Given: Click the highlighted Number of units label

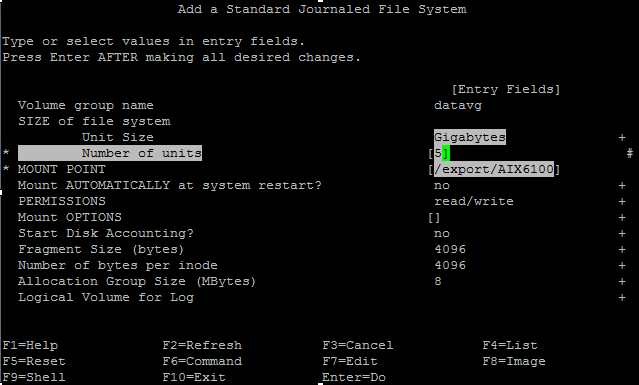Looking at the screenshot, I should pyautogui.click(x=110, y=153).
